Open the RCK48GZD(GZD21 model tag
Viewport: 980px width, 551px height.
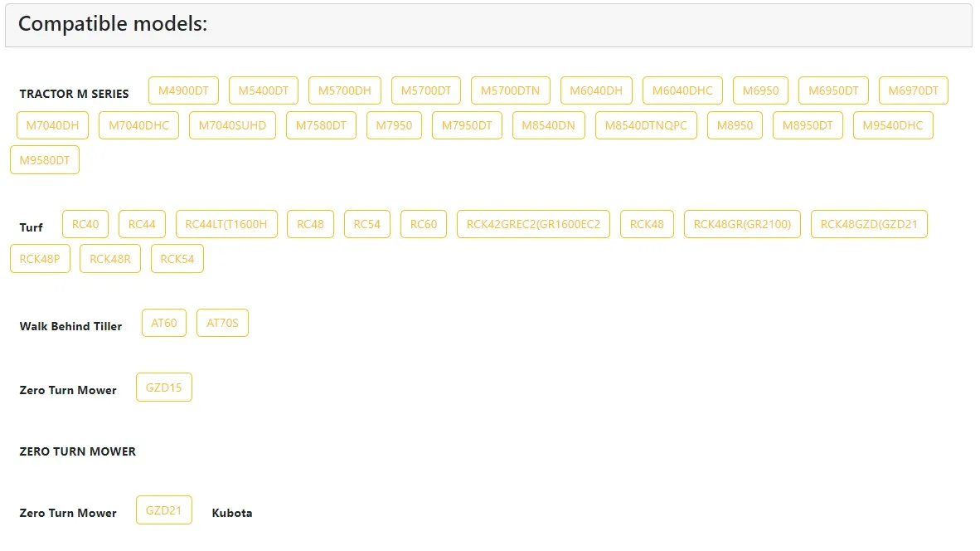(868, 224)
